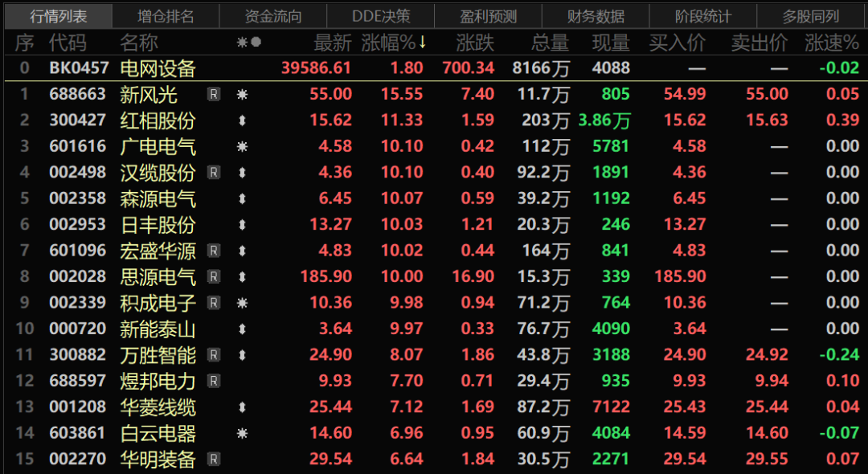Click the marker icon on 森源电气 row
868x474 pixels.
[x=242, y=198]
